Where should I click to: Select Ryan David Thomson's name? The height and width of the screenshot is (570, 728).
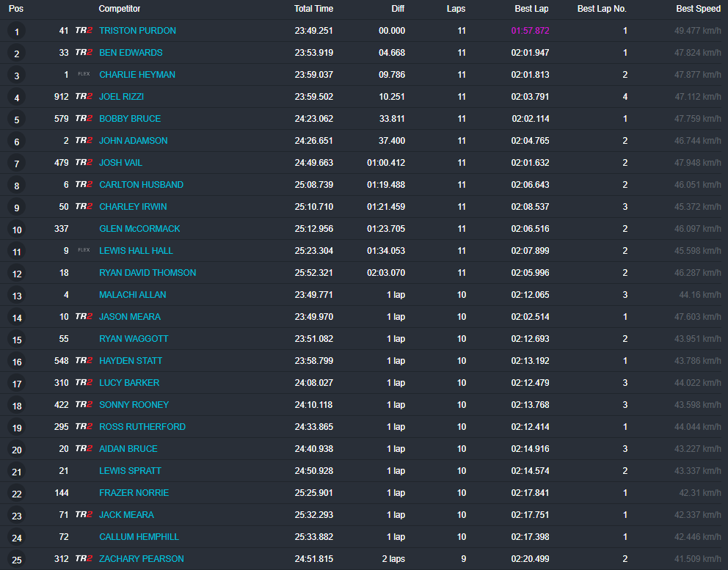pyautogui.click(x=148, y=273)
